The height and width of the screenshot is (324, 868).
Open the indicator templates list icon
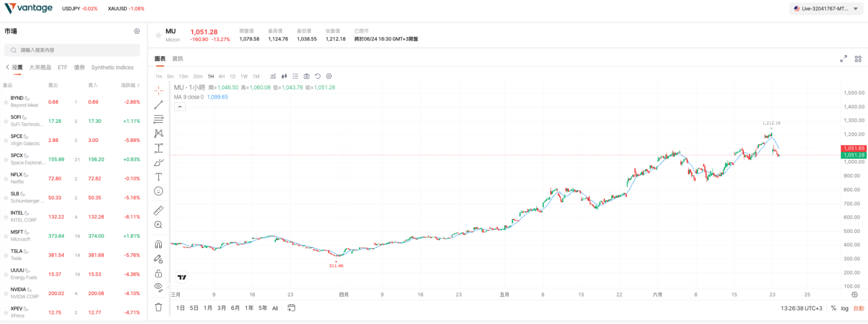tap(295, 76)
